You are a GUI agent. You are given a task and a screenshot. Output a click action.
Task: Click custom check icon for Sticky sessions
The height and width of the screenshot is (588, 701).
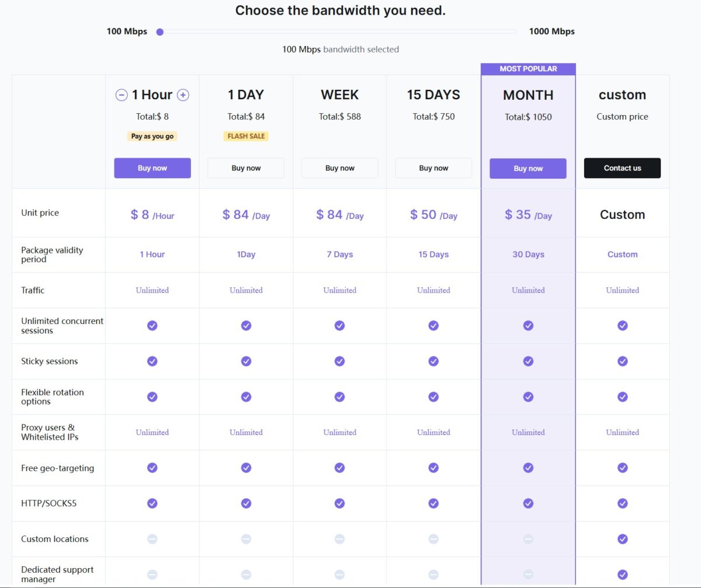pos(623,361)
